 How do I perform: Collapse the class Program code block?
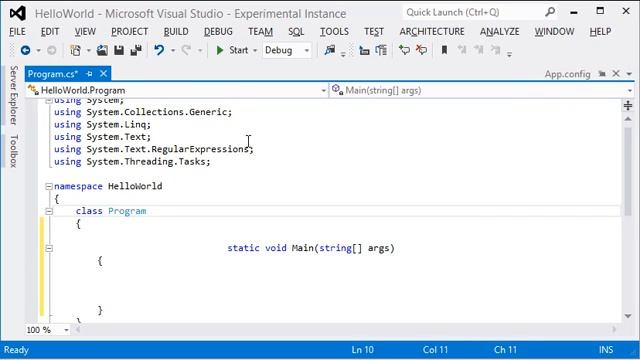click(49, 211)
